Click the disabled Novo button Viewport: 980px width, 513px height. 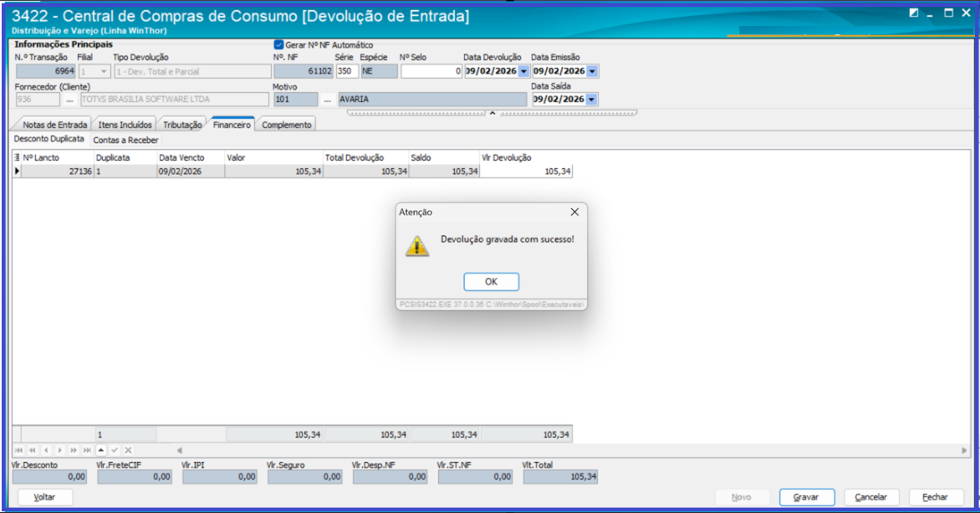pos(741,497)
